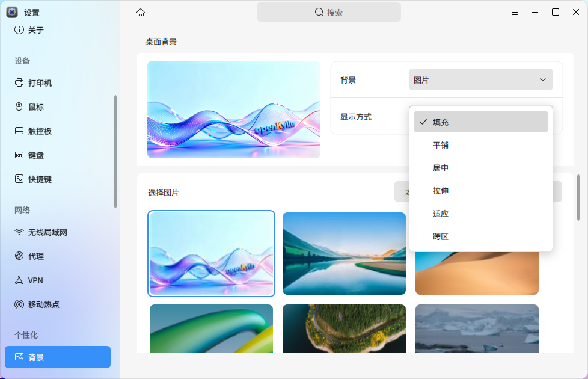The image size is (588, 379).
Task: Open the VPN icon entry
Action: (x=19, y=280)
